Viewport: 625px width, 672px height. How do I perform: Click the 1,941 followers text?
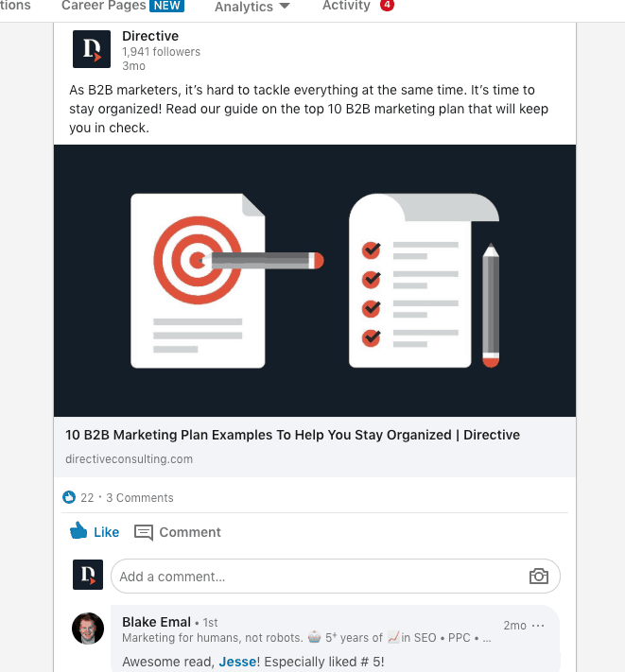pyautogui.click(x=161, y=52)
